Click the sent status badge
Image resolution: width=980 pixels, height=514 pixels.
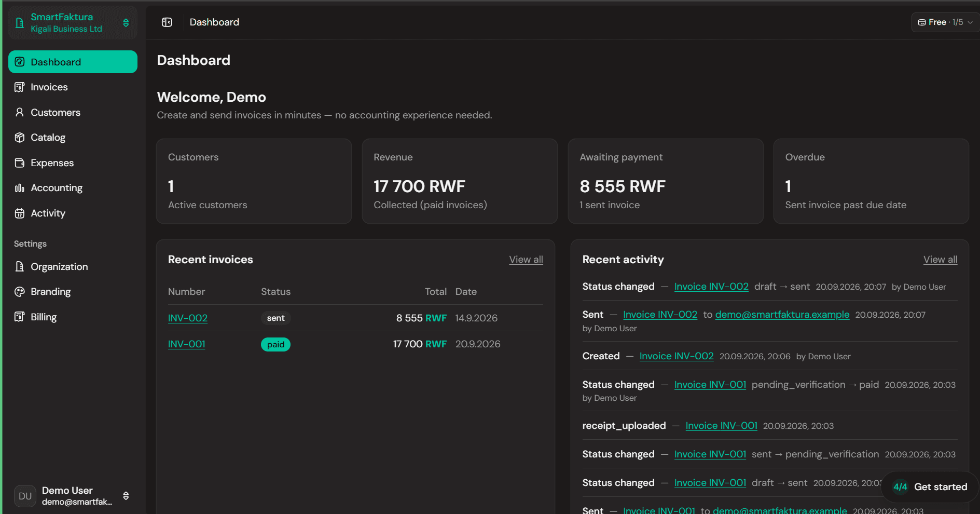point(275,318)
